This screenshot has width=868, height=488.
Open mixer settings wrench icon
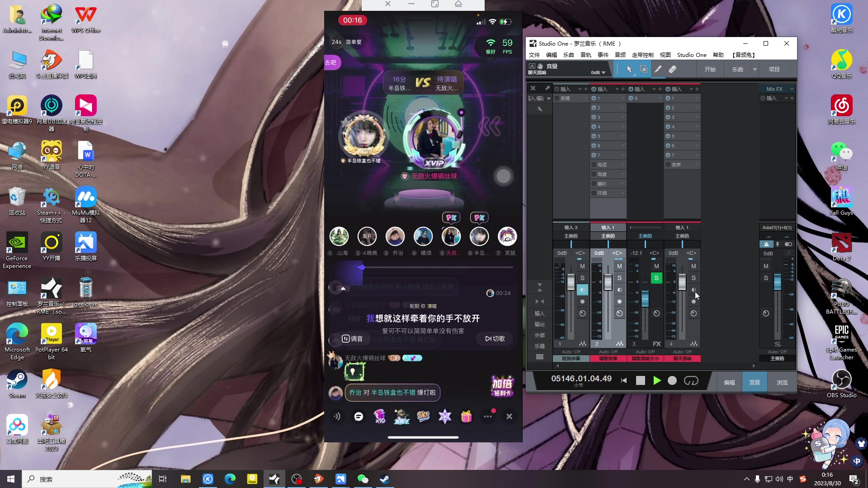(x=539, y=109)
